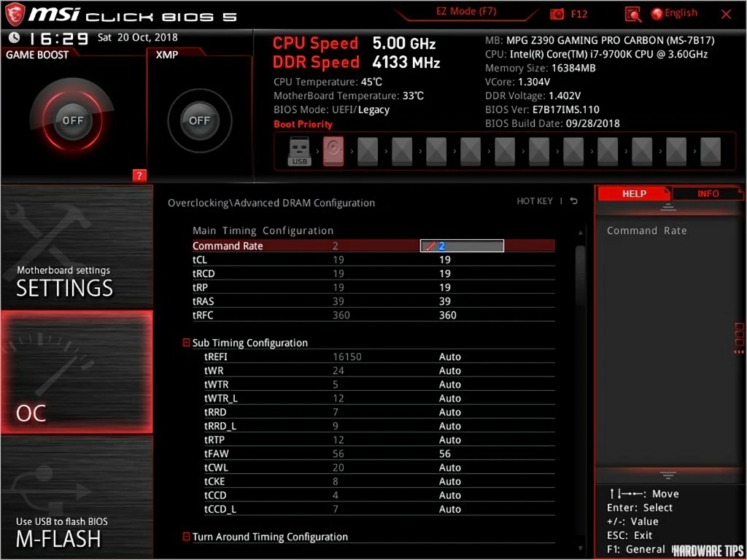The image size is (747, 560).
Task: Close the BIOS with the X icon
Action: [x=726, y=15]
